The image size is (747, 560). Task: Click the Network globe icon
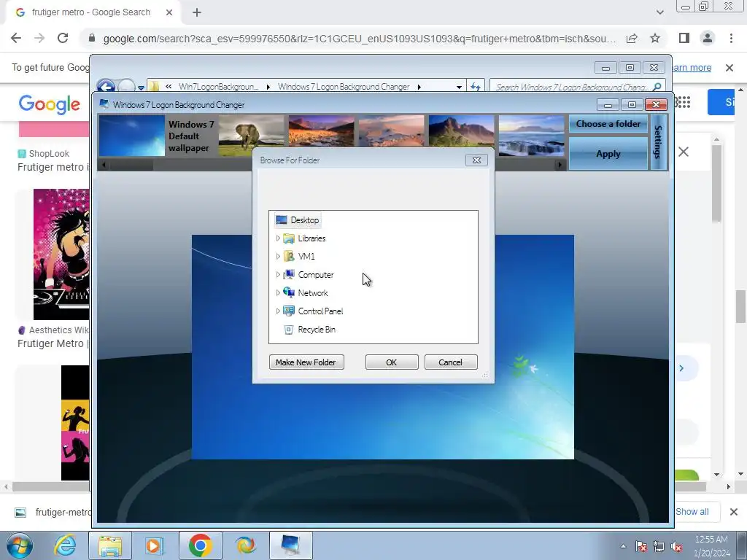point(289,292)
